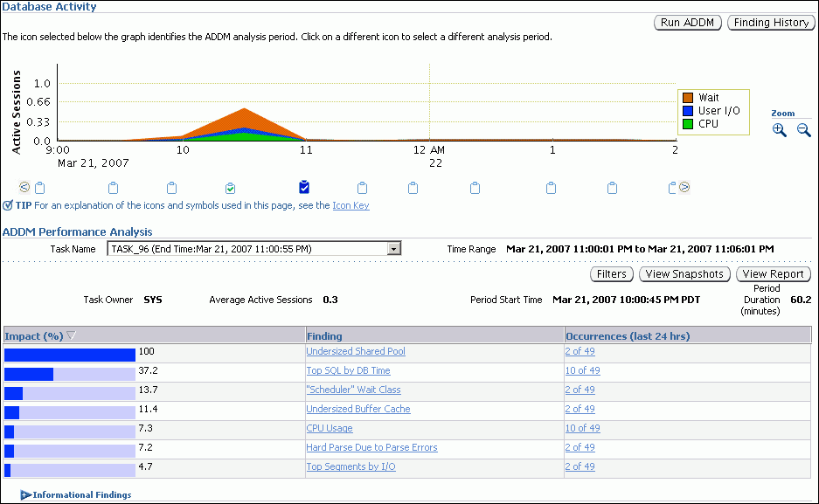Open occurrences for Undersized Shared Pool
819x504 pixels.
click(580, 351)
